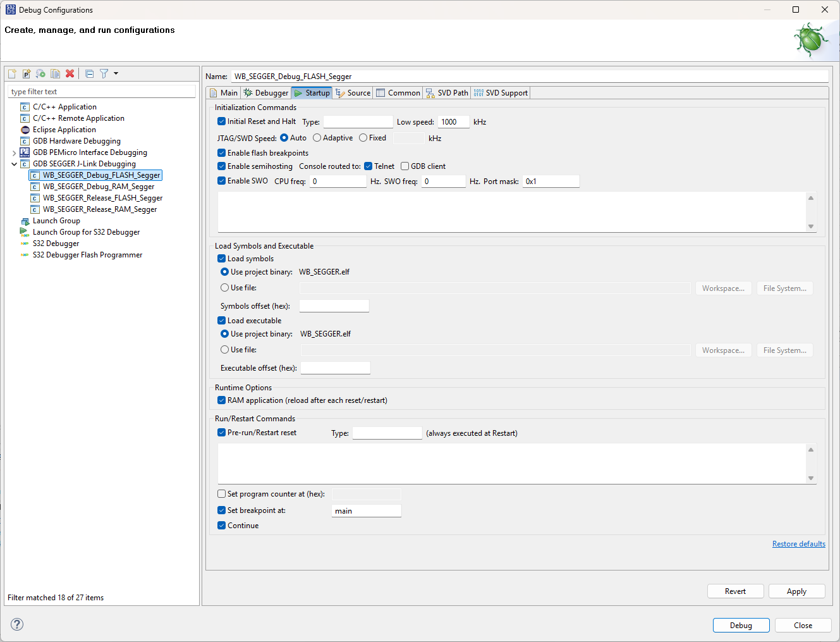Click the Collapse All icon

pyautogui.click(x=90, y=73)
